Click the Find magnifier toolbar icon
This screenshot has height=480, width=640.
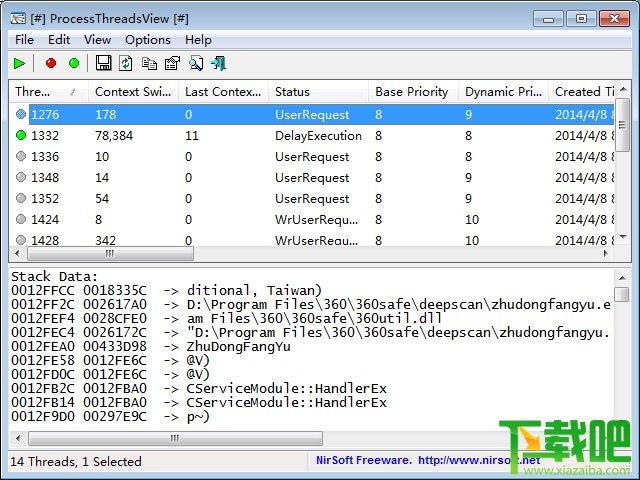click(x=196, y=63)
